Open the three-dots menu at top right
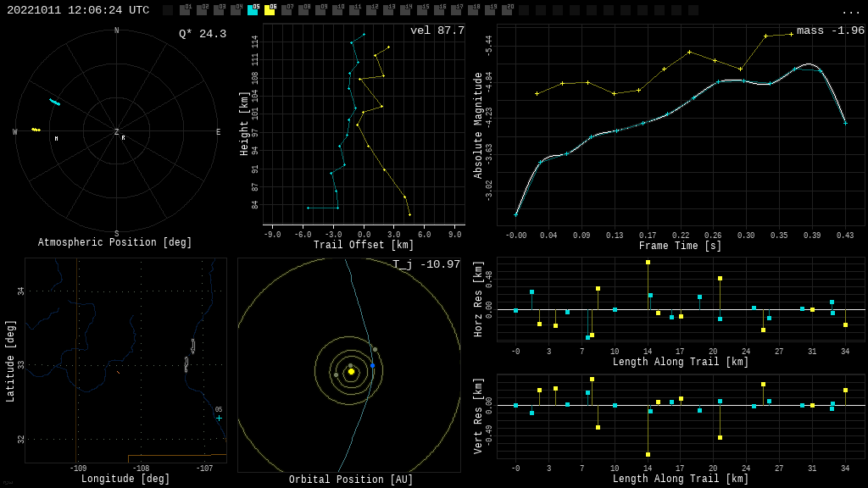Image resolution: width=868 pixels, height=488 pixels. point(849,12)
